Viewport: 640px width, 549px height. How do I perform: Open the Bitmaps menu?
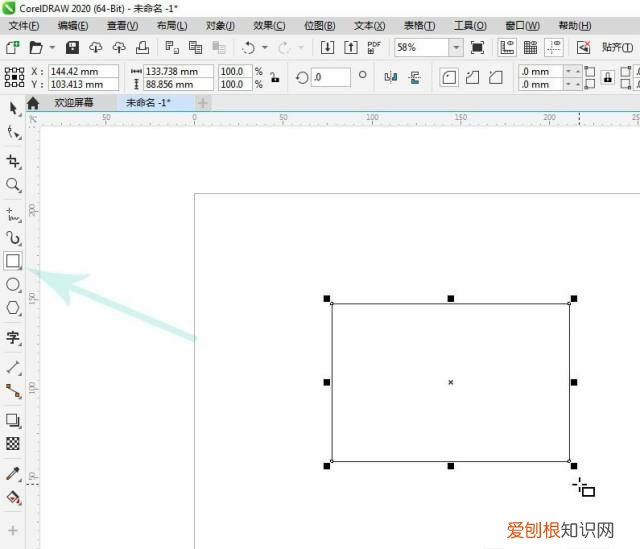click(320, 26)
